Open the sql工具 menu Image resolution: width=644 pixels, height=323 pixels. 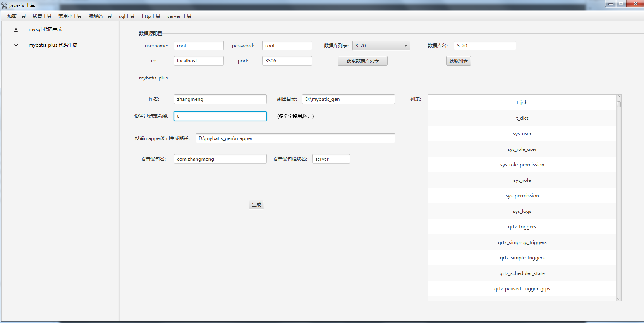click(127, 16)
